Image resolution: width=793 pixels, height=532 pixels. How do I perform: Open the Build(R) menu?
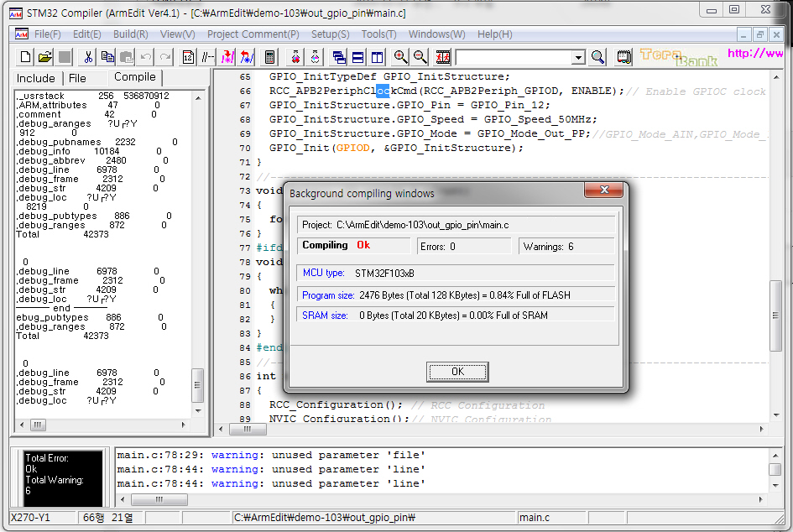pyautogui.click(x=130, y=34)
